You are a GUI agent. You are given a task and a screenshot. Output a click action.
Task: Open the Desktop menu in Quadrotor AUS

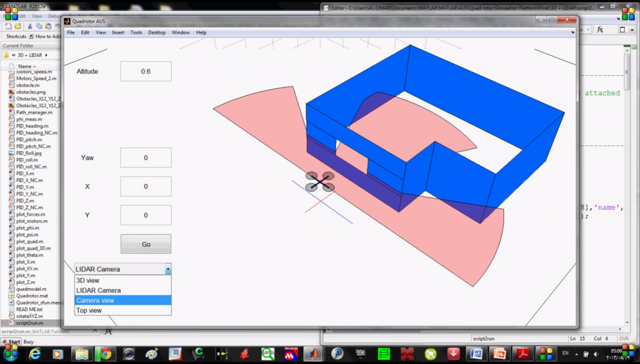(x=157, y=32)
